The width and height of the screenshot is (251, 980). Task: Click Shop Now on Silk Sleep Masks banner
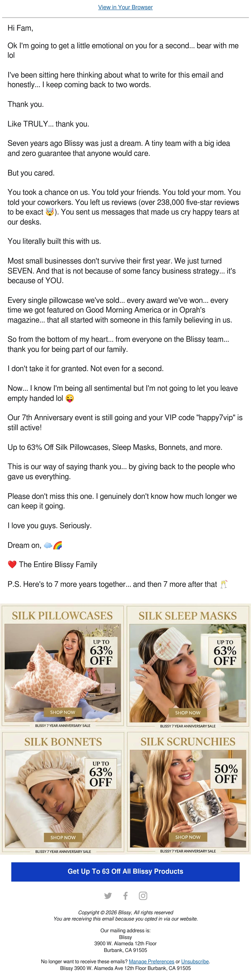pyautogui.click(x=188, y=713)
